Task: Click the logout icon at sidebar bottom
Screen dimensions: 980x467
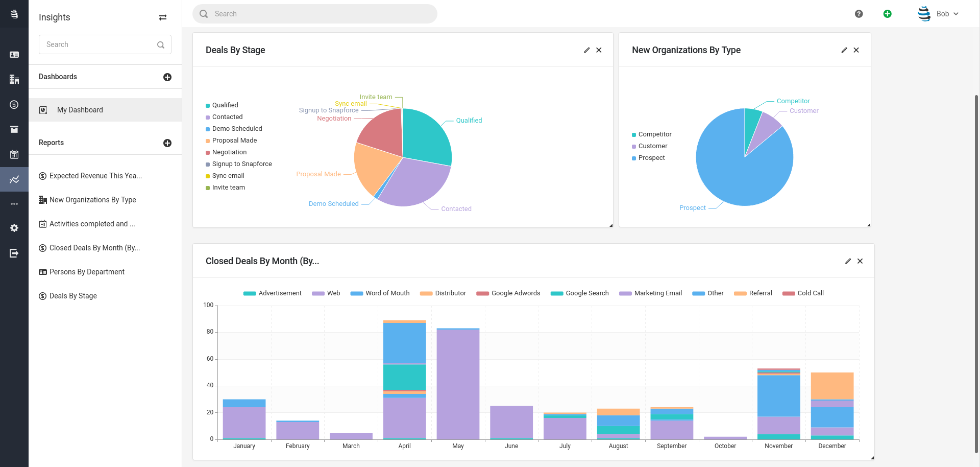Action: 14,253
